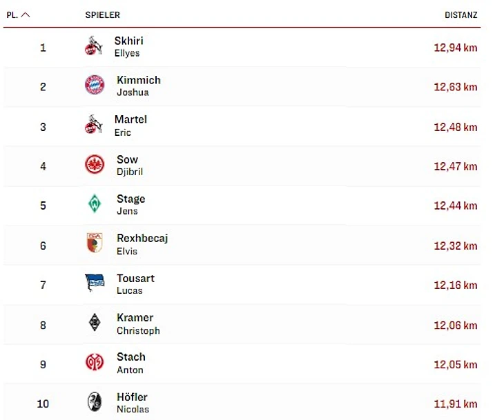The image size is (504, 420).
Task: Sort the table by the Spieler column
Action: click(x=102, y=14)
